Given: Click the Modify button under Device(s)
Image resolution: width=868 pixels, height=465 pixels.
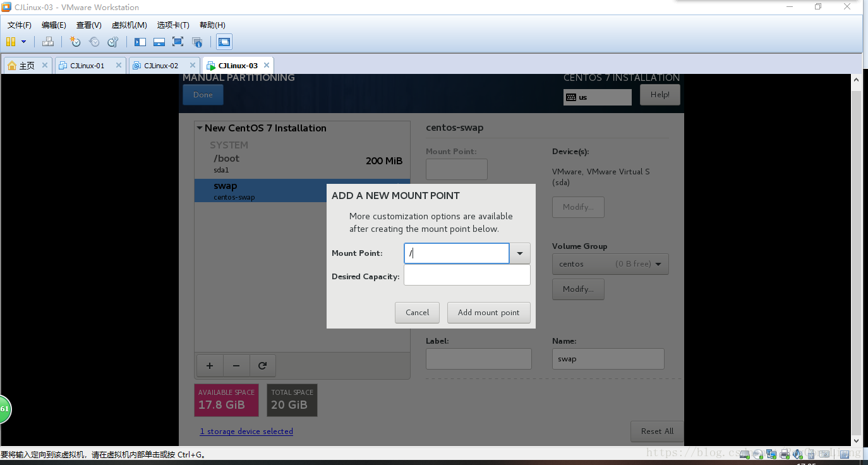Looking at the screenshot, I should click(x=578, y=207).
